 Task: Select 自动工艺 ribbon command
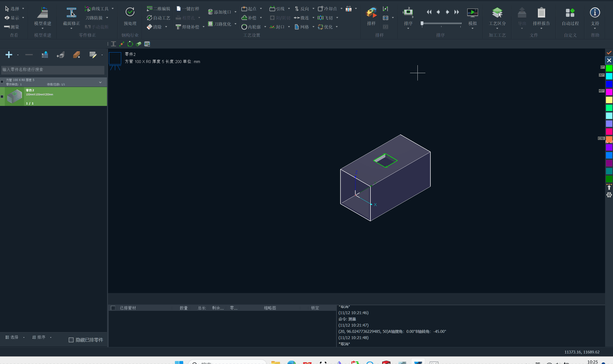click(158, 18)
